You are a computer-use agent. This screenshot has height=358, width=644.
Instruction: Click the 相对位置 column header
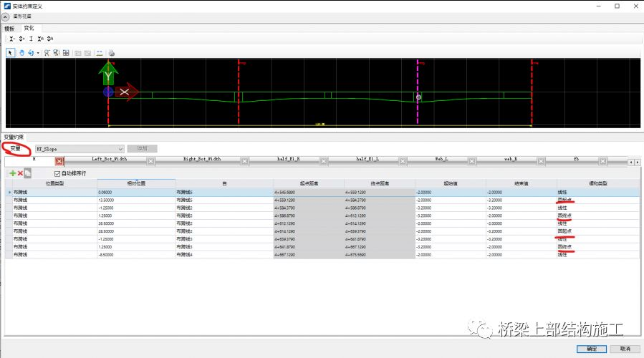136,183
